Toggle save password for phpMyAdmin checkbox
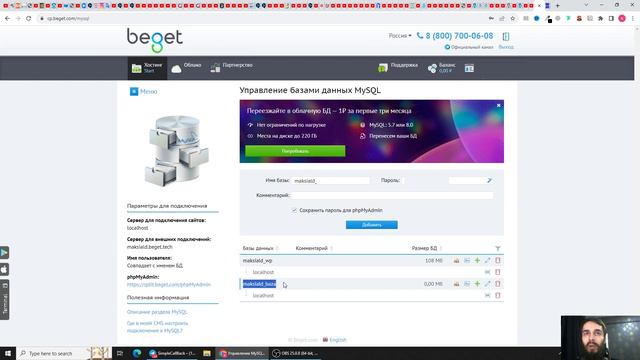Image resolution: width=640 pixels, height=360 pixels. tap(294, 210)
